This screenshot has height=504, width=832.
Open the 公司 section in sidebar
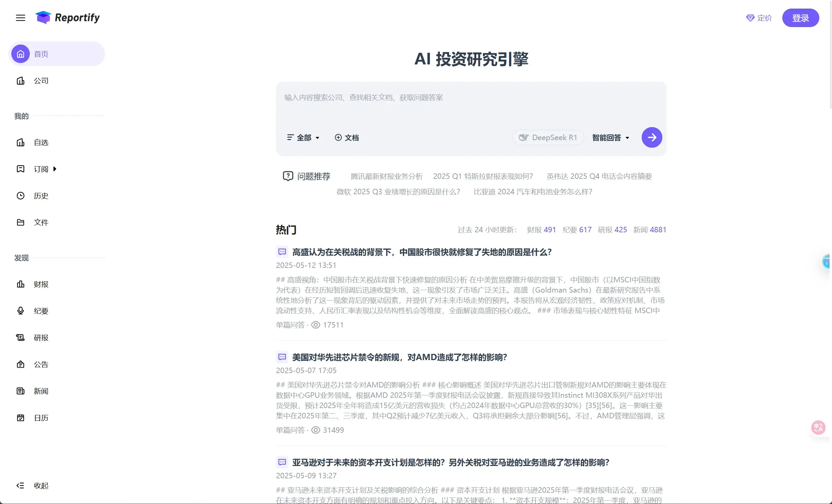41,81
